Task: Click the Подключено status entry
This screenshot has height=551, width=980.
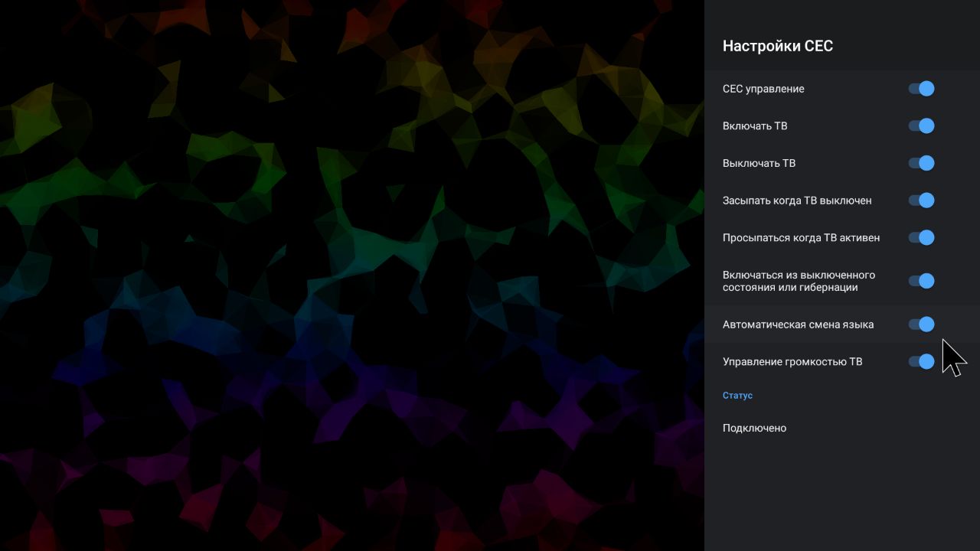Action: [x=754, y=428]
